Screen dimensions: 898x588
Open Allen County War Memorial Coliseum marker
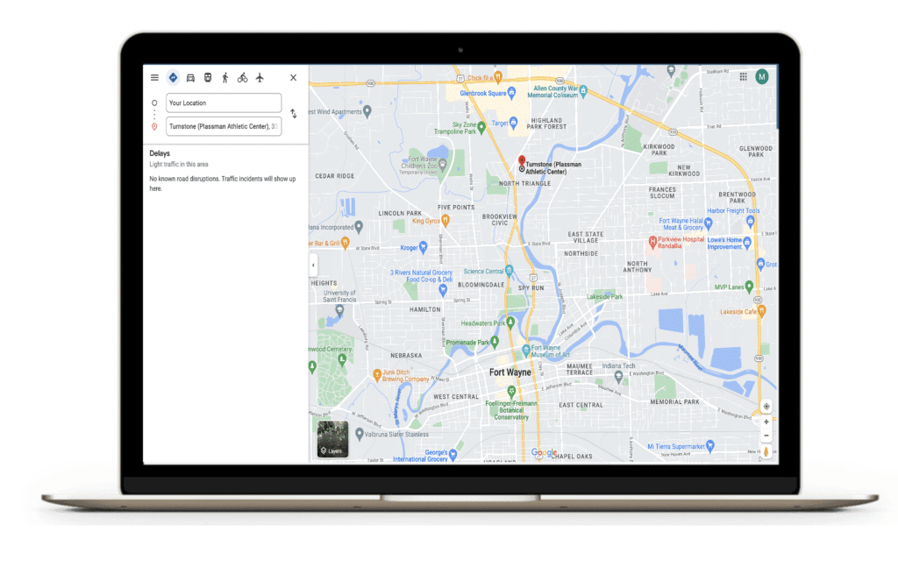583,90
